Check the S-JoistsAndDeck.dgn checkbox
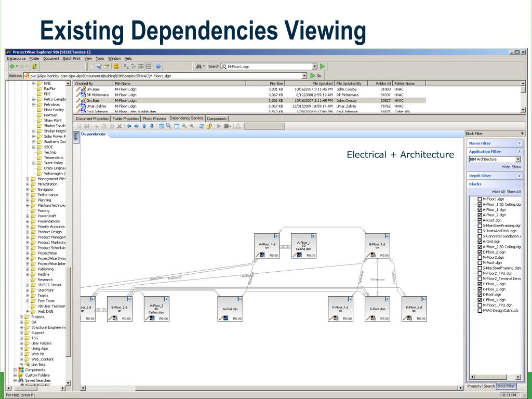The image size is (532, 399). pyautogui.click(x=480, y=231)
